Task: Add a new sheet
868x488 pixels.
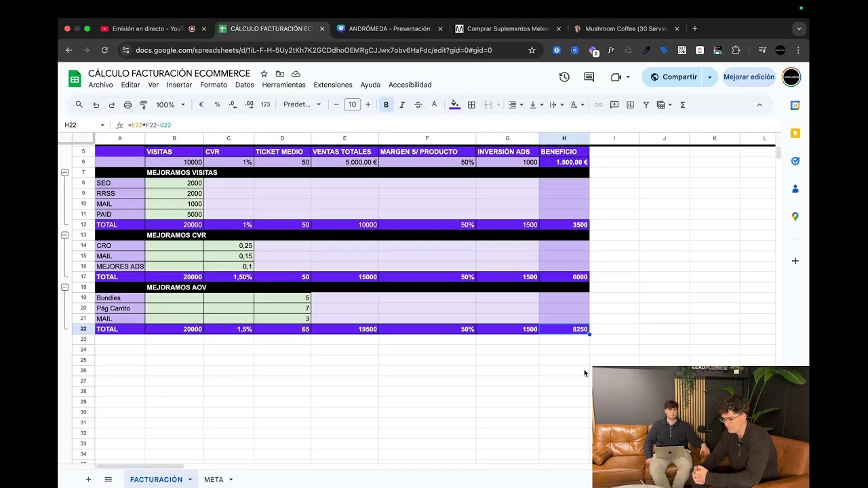Action: (88, 479)
